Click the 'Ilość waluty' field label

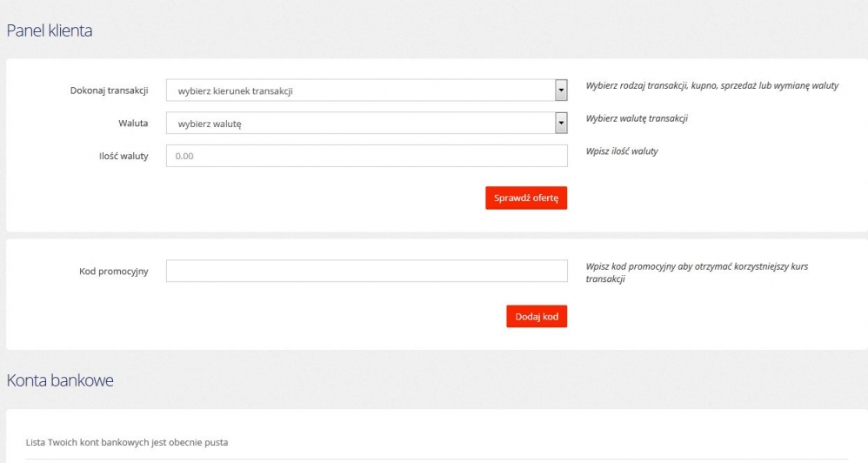pyautogui.click(x=123, y=156)
